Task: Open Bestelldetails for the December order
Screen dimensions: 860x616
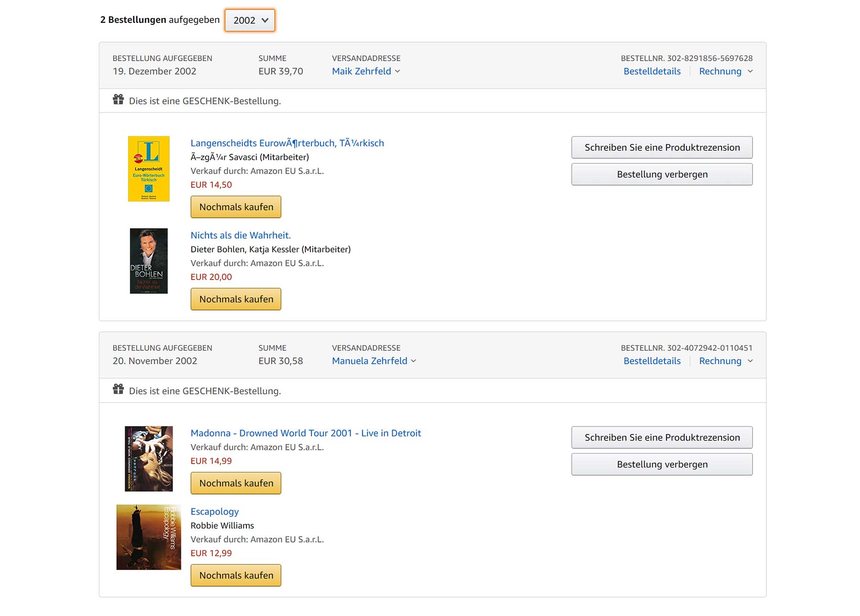Action: tap(652, 71)
